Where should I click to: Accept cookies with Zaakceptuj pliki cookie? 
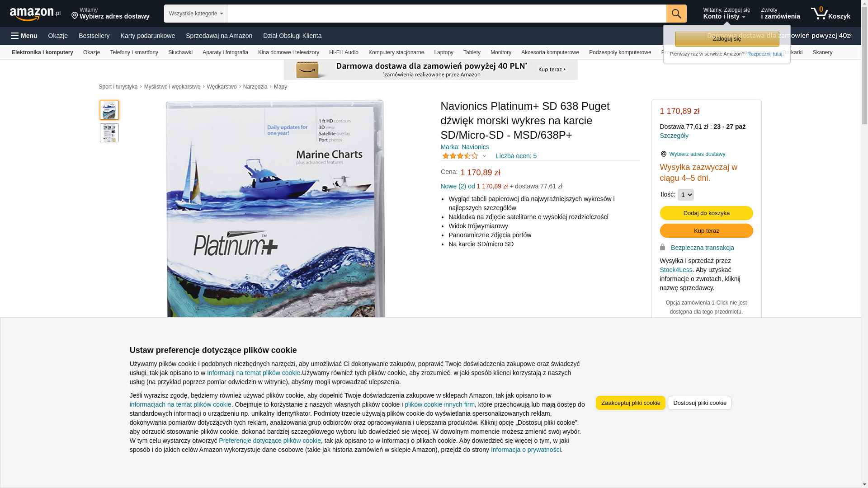[630, 403]
